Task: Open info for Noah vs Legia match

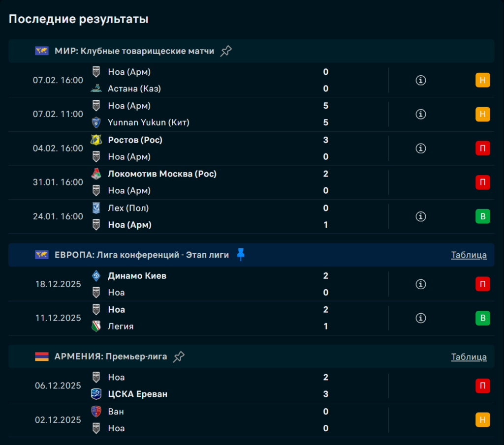Action: point(420,318)
